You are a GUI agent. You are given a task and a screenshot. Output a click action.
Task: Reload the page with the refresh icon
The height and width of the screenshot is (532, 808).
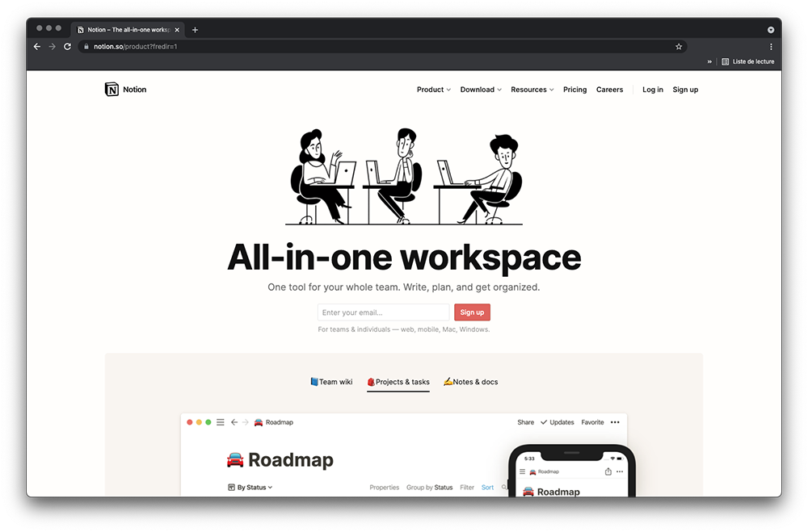point(68,46)
